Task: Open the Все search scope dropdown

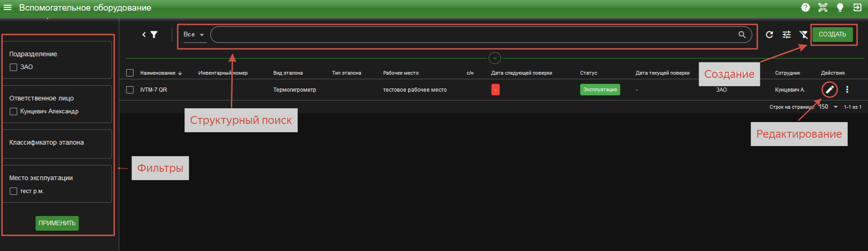Action: [x=194, y=35]
